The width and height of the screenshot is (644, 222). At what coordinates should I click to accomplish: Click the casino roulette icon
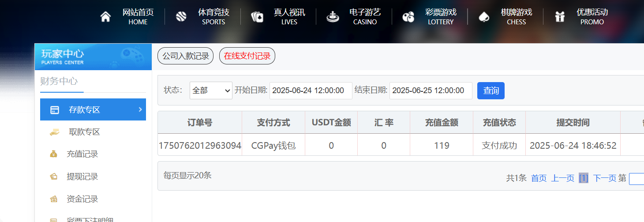click(x=333, y=17)
